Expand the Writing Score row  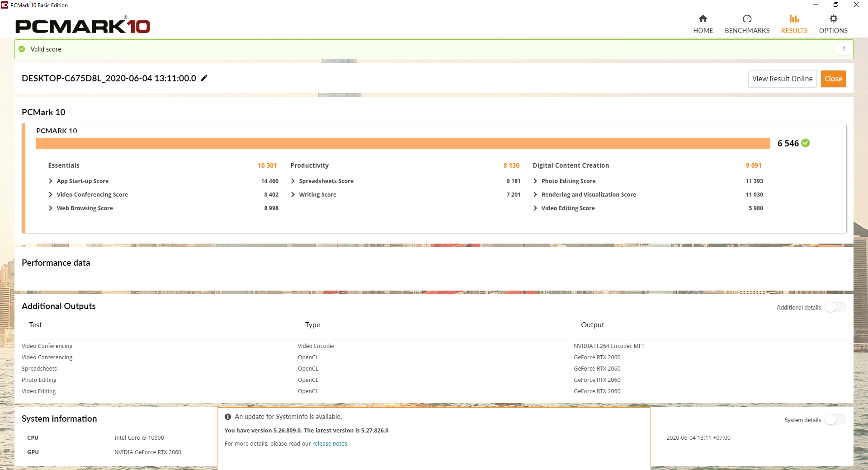pyautogui.click(x=293, y=194)
